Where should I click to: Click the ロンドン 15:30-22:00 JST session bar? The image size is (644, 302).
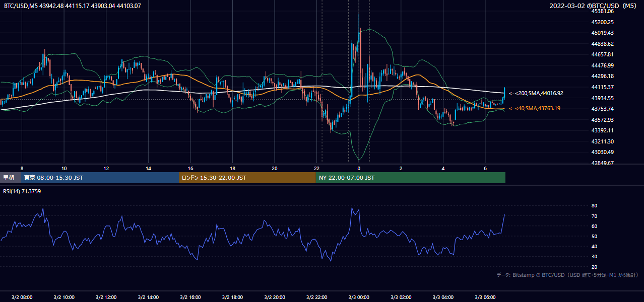(x=247, y=178)
